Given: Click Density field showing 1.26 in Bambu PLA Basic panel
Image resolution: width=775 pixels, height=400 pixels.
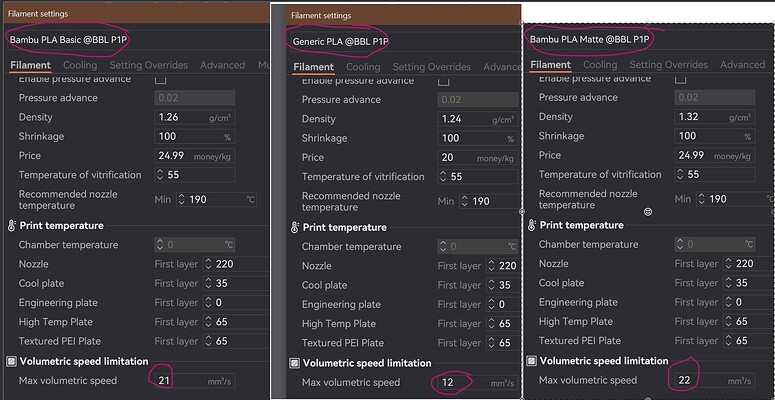Looking at the screenshot, I should (x=195, y=118).
